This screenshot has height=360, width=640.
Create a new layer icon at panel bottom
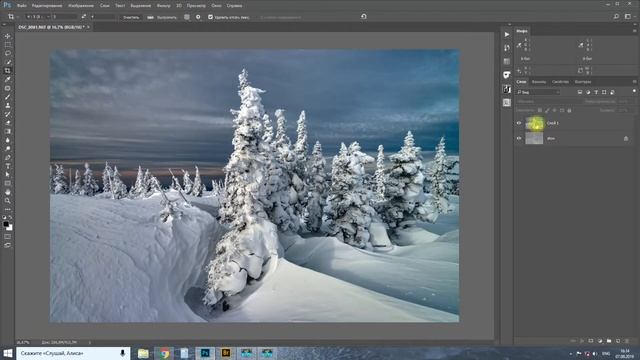618,341
